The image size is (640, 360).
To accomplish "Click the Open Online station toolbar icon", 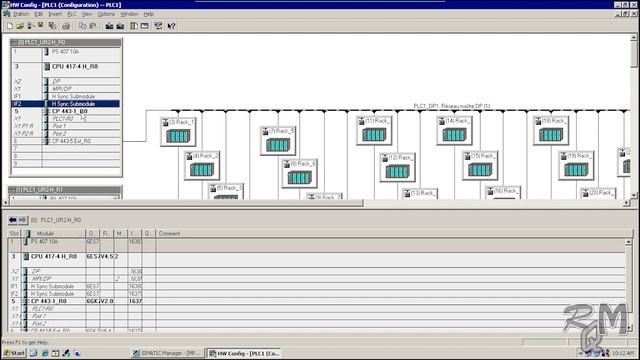I will [x=30, y=26].
